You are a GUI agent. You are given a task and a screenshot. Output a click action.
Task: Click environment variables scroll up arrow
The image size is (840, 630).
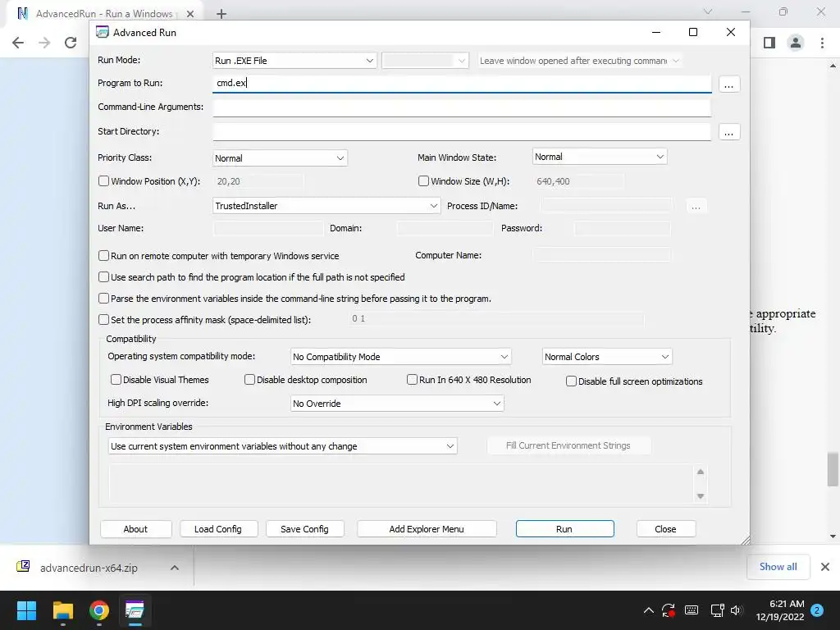pos(701,472)
